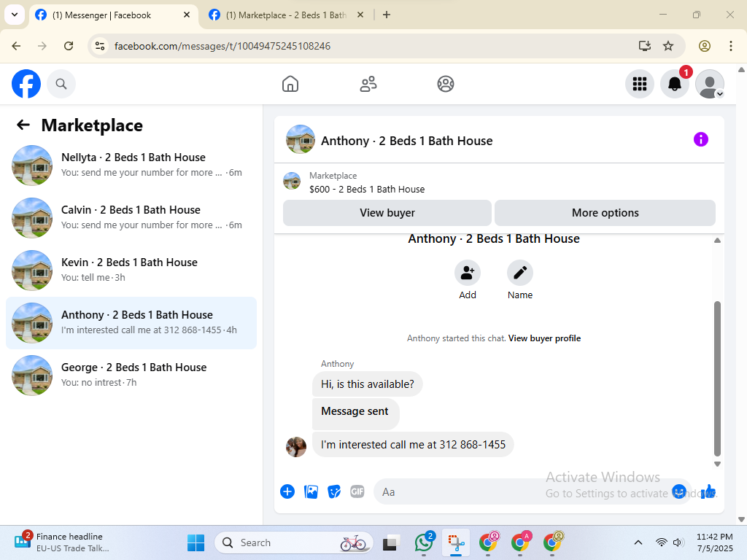This screenshot has width=747, height=560.
Task: Open the purple conversation information icon
Action: click(x=701, y=139)
